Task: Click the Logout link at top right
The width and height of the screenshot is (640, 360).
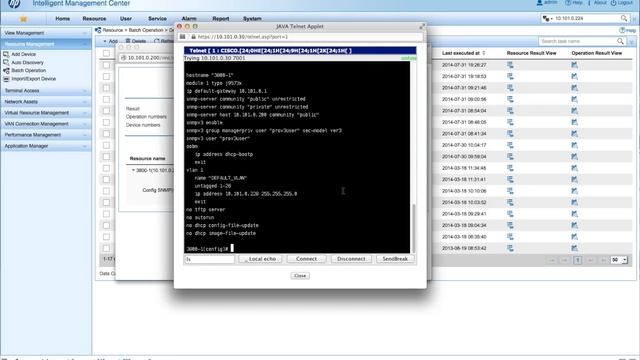Action: 622,3
